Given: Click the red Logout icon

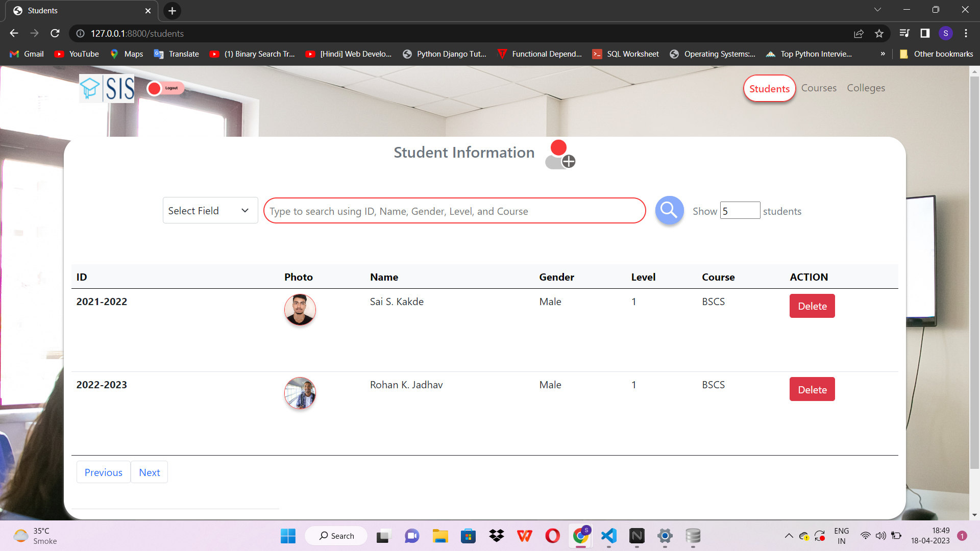Looking at the screenshot, I should 155,88.
